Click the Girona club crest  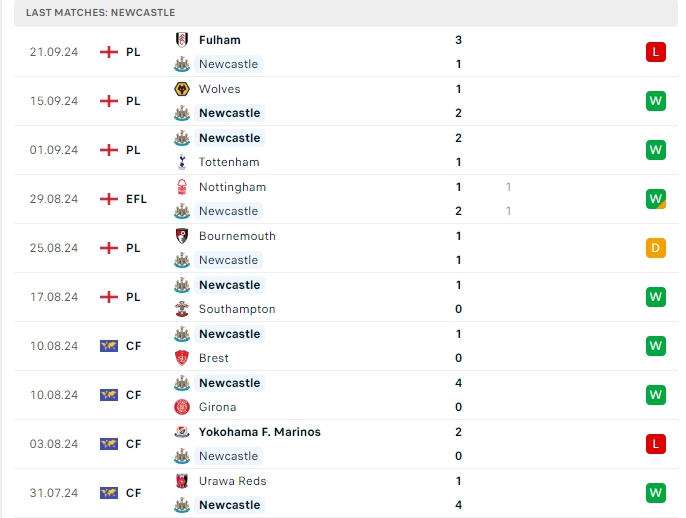[x=182, y=407]
